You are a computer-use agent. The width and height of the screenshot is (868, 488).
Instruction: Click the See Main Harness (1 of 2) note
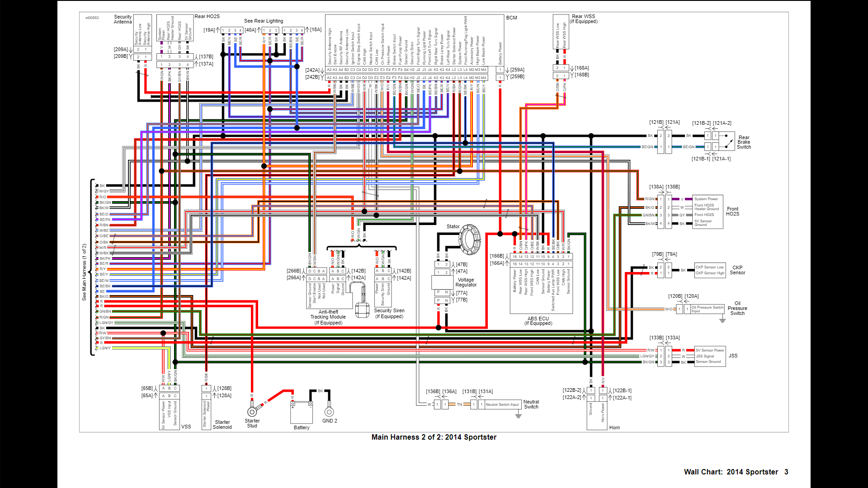(84, 272)
